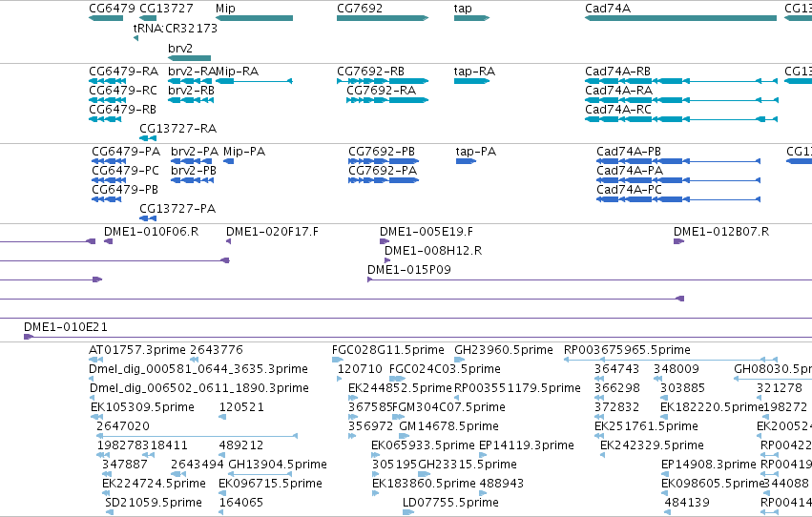Image resolution: width=812 pixels, height=517 pixels.
Task: Select clone end DME1-008H12.R
Action: click(388, 260)
